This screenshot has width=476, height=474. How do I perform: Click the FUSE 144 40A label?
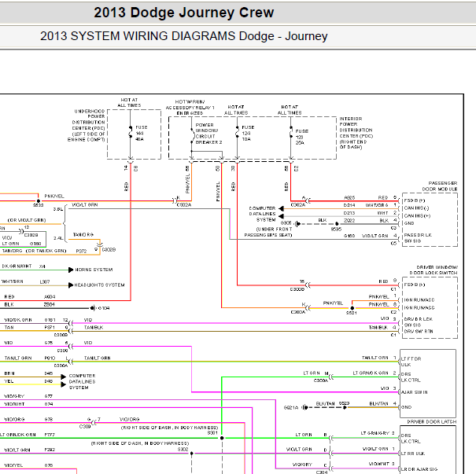pos(141,133)
